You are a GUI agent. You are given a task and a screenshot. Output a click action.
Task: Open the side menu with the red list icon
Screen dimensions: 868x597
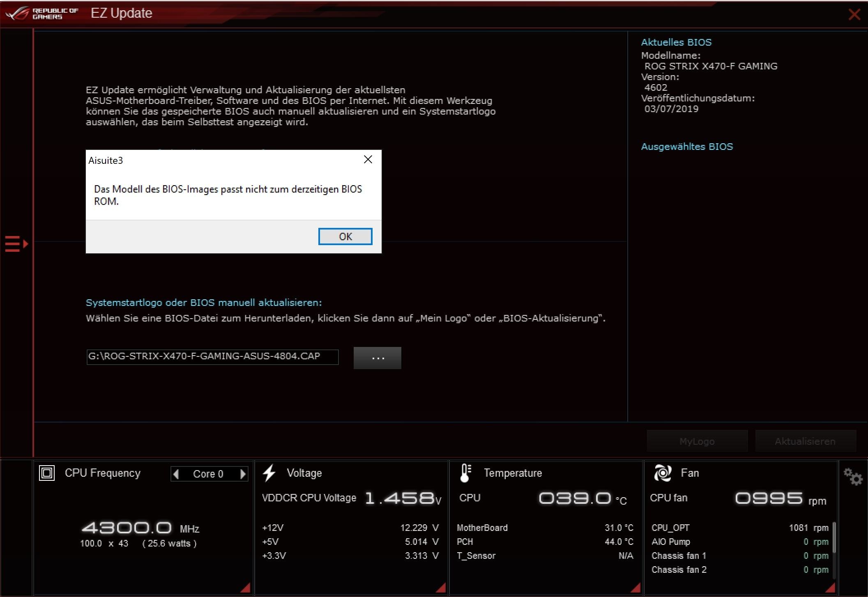click(16, 244)
